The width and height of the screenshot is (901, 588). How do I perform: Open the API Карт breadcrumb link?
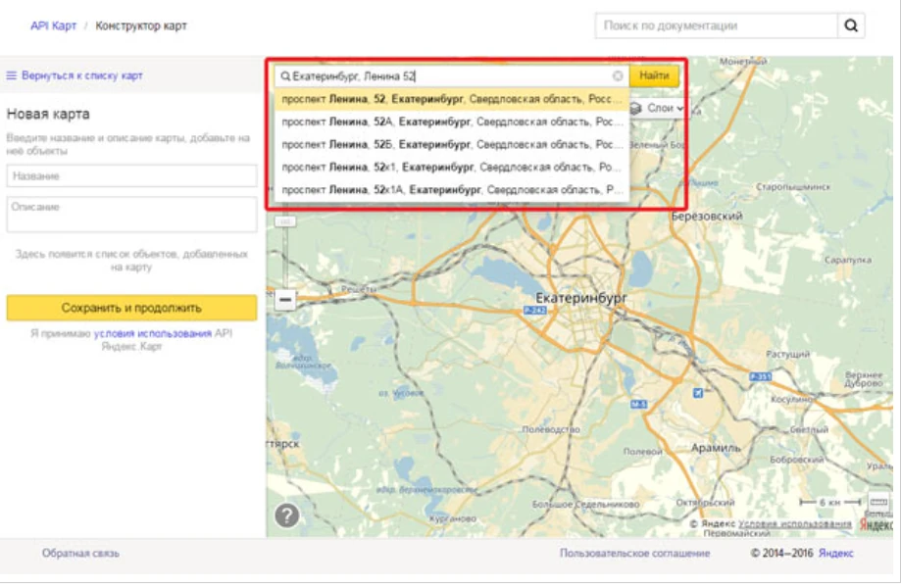click(54, 25)
